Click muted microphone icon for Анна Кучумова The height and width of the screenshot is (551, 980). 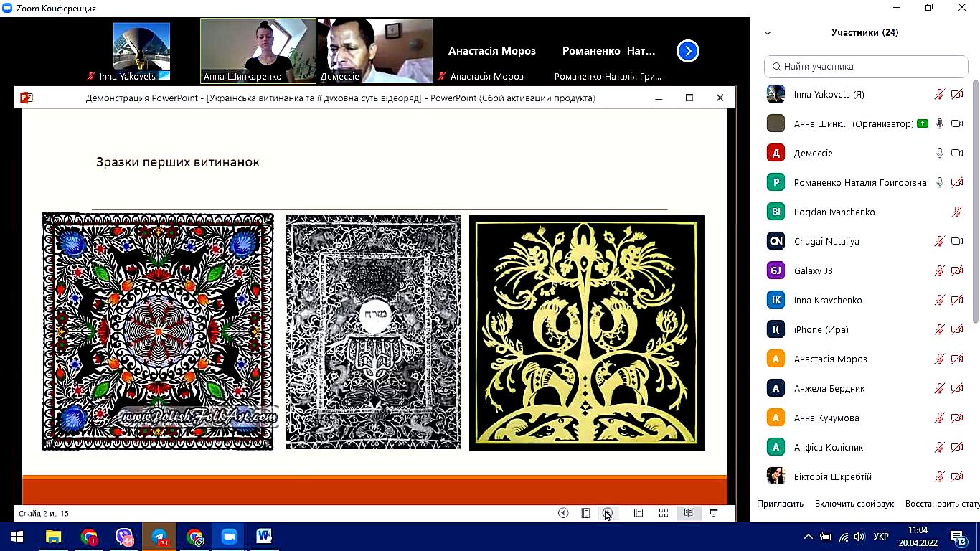(x=940, y=418)
